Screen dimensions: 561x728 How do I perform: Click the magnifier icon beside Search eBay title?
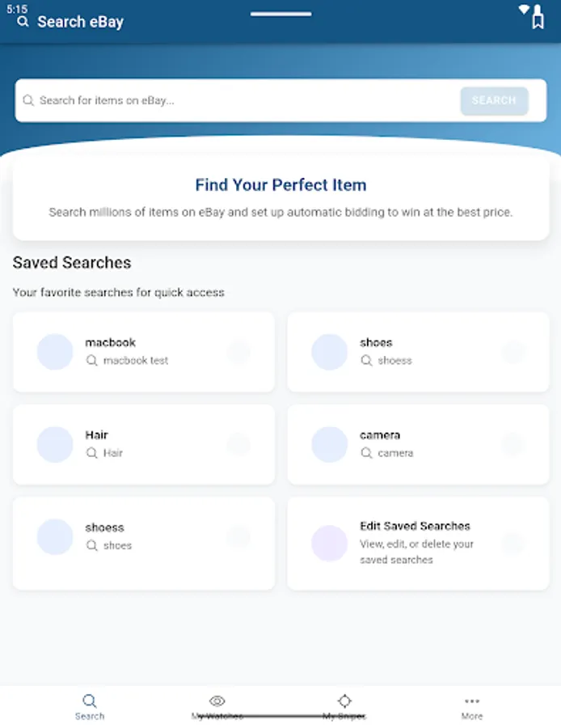click(x=22, y=21)
